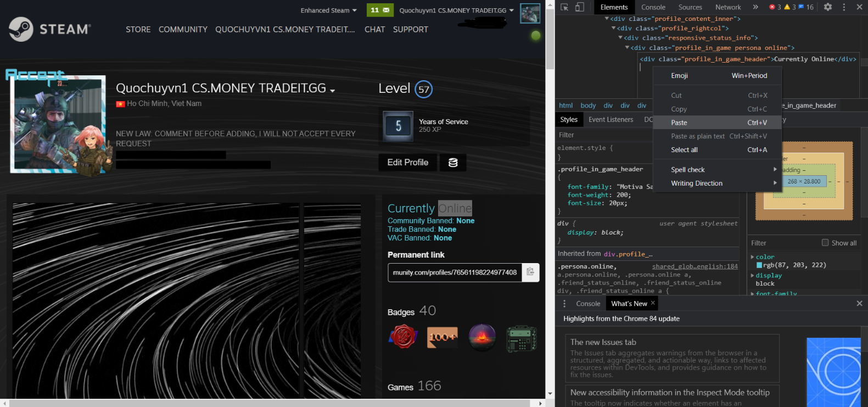
Task: Open DevTools settings gear
Action: pyautogui.click(x=828, y=7)
